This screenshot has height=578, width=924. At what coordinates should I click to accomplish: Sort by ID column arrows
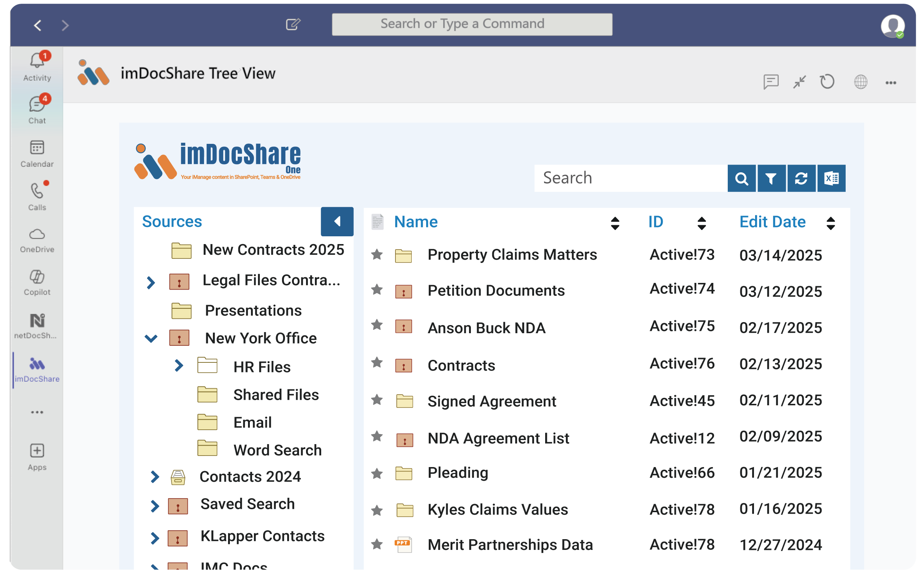(701, 223)
